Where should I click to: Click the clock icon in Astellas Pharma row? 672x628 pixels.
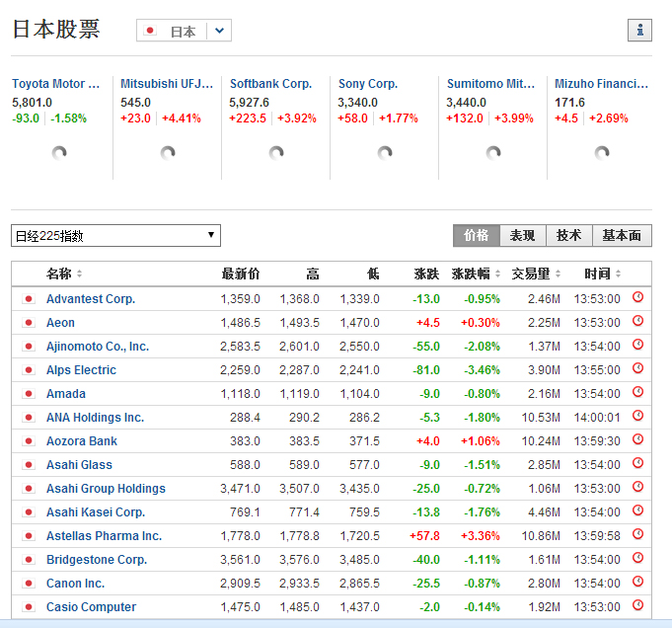[638, 533]
